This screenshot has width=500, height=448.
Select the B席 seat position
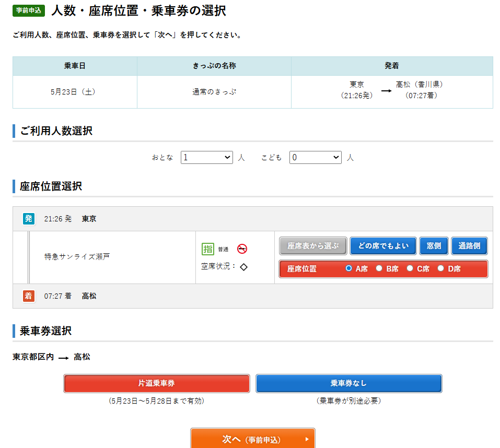(379, 268)
